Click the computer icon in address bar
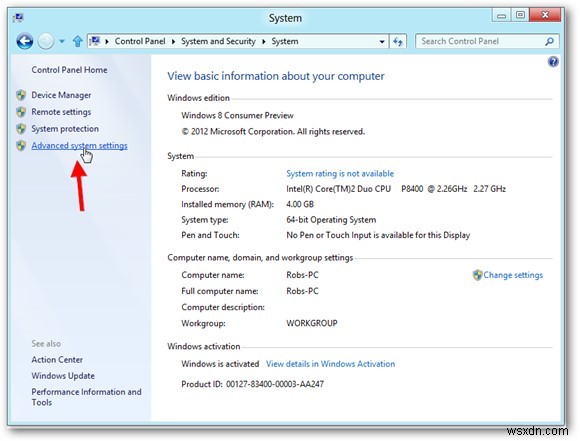This screenshot has width=580, height=441. pos(95,41)
